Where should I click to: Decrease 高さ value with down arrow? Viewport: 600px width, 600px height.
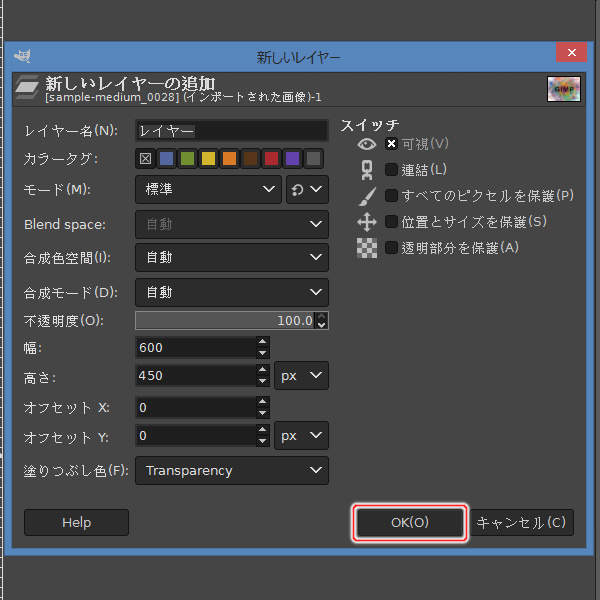tap(262, 381)
